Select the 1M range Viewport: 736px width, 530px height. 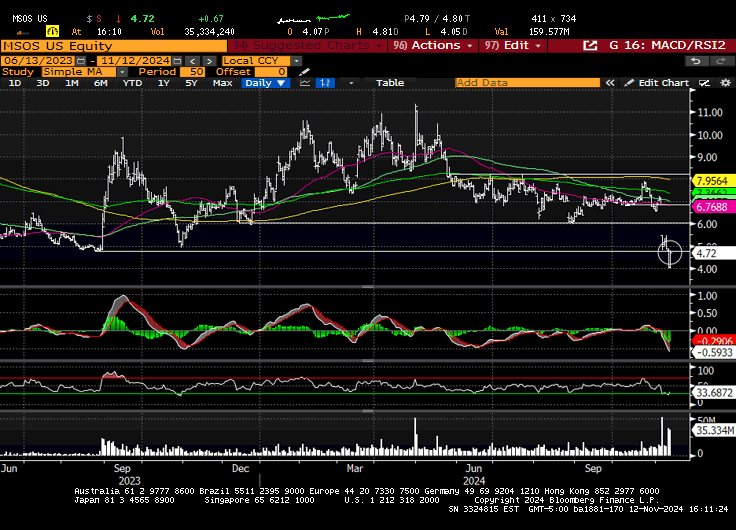pyautogui.click(x=71, y=83)
